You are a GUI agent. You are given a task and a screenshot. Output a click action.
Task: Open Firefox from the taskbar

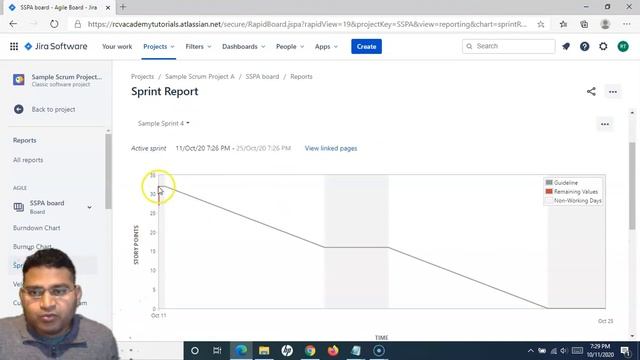(x=333, y=351)
